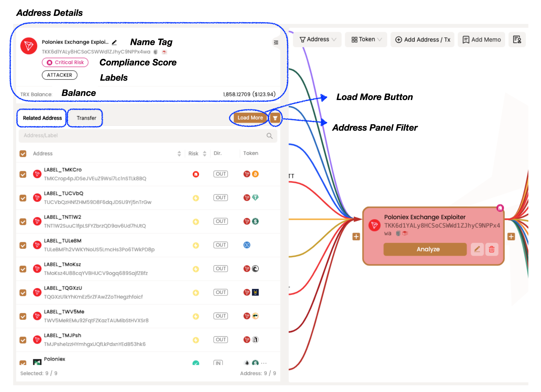Open the report icon in the top toolbar

pos(517,40)
